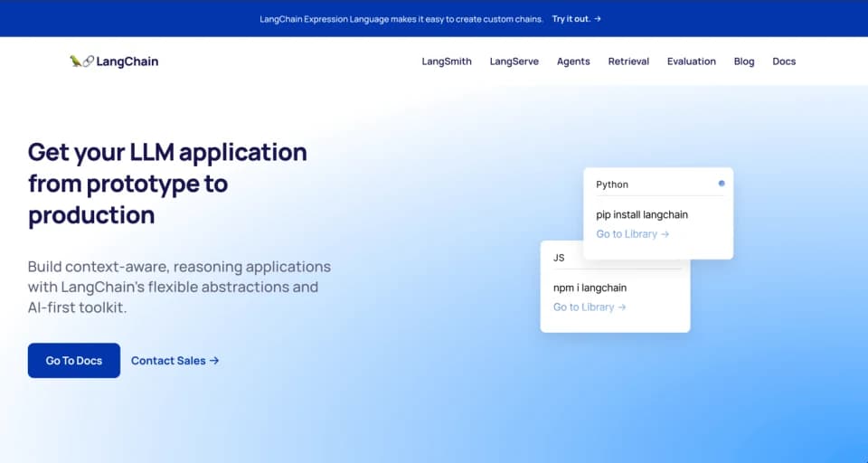868x463 pixels.
Task: Click Go to Library in JS card
Action: tap(590, 307)
